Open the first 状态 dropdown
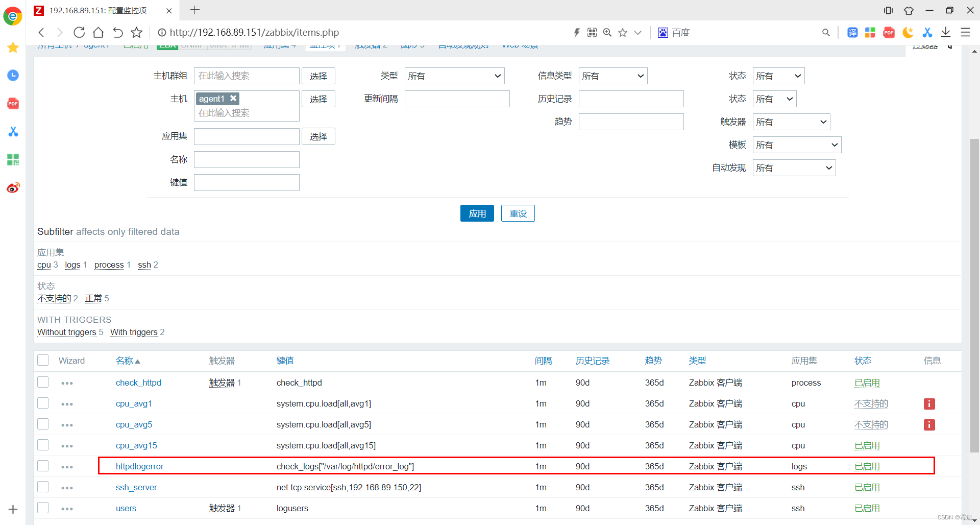Viewport: 980px width, 525px height. coord(778,76)
